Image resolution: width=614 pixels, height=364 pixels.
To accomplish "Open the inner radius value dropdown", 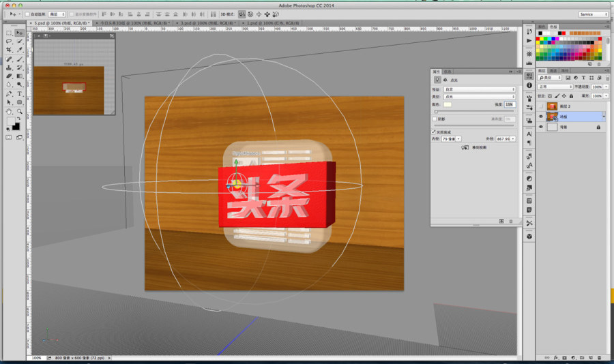I will click(458, 139).
